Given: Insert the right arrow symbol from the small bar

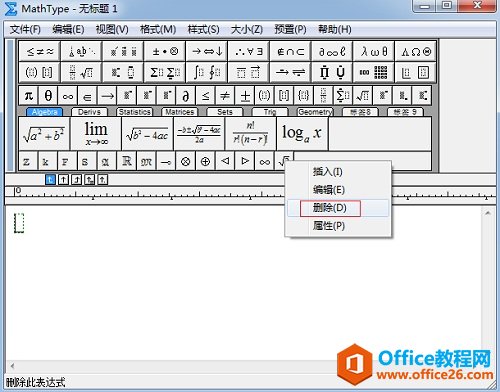Looking at the screenshot, I should (x=107, y=96).
